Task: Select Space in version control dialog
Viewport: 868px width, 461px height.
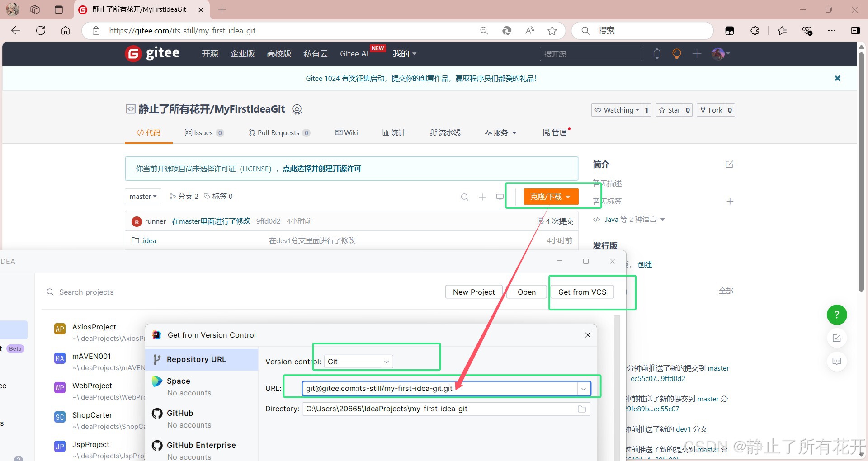Action: pyautogui.click(x=202, y=386)
